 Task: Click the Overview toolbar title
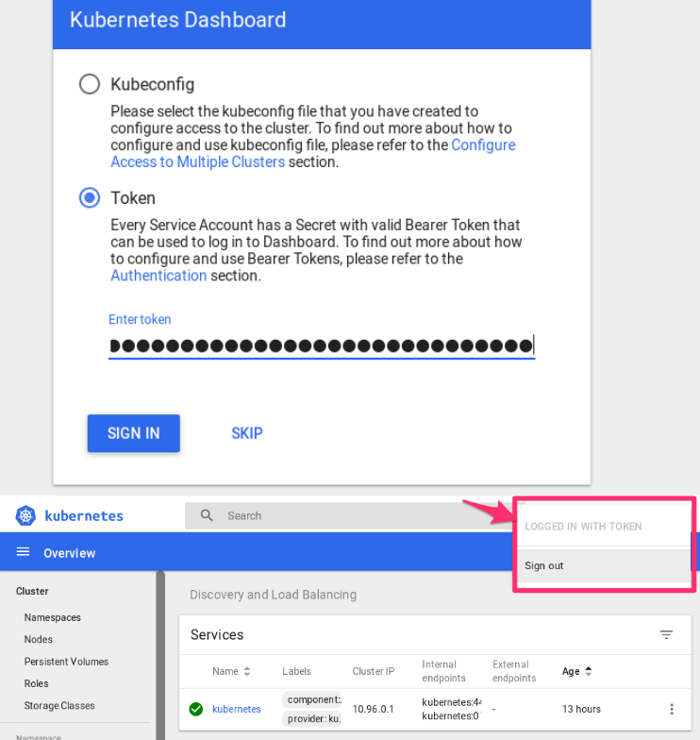point(70,553)
